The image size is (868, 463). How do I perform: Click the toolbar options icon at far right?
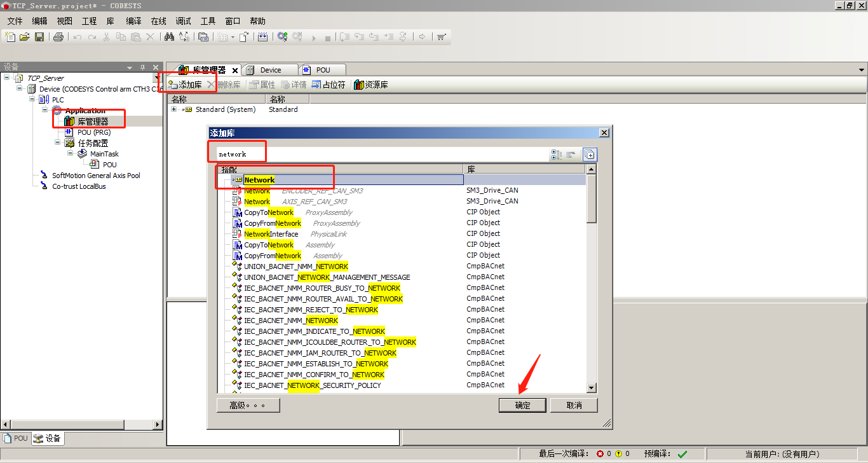coord(442,37)
